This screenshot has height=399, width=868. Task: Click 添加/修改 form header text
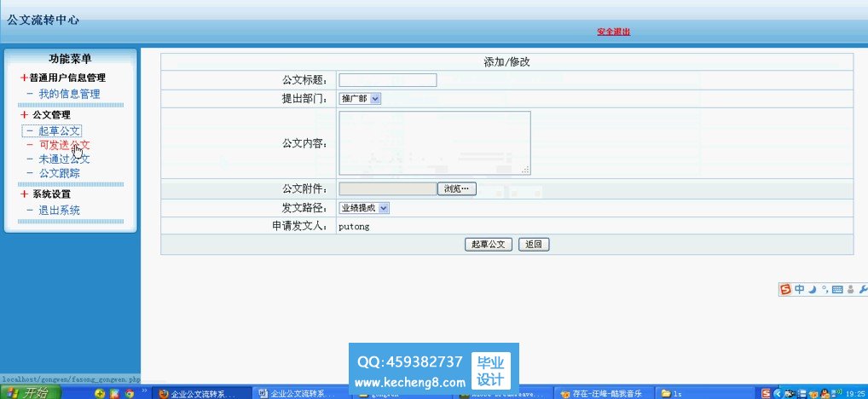[506, 62]
